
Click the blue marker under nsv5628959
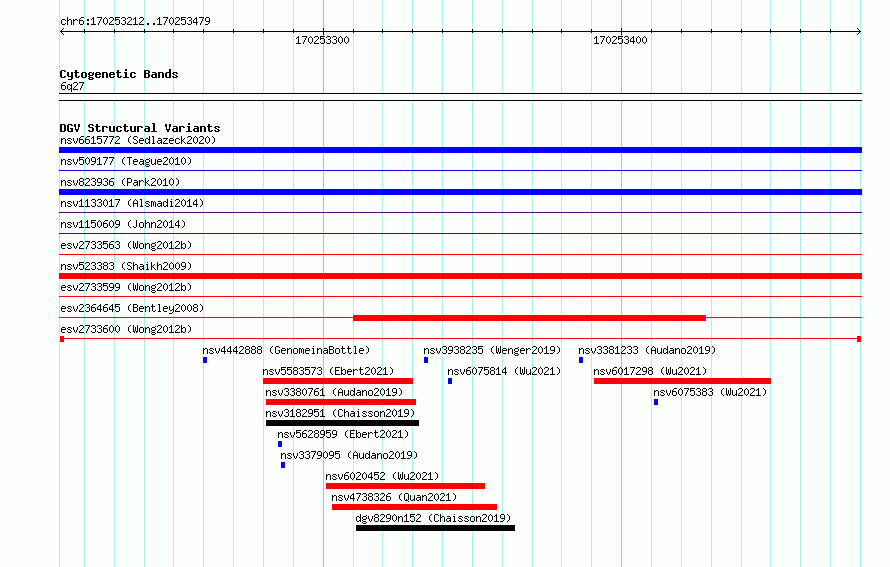[x=280, y=444]
